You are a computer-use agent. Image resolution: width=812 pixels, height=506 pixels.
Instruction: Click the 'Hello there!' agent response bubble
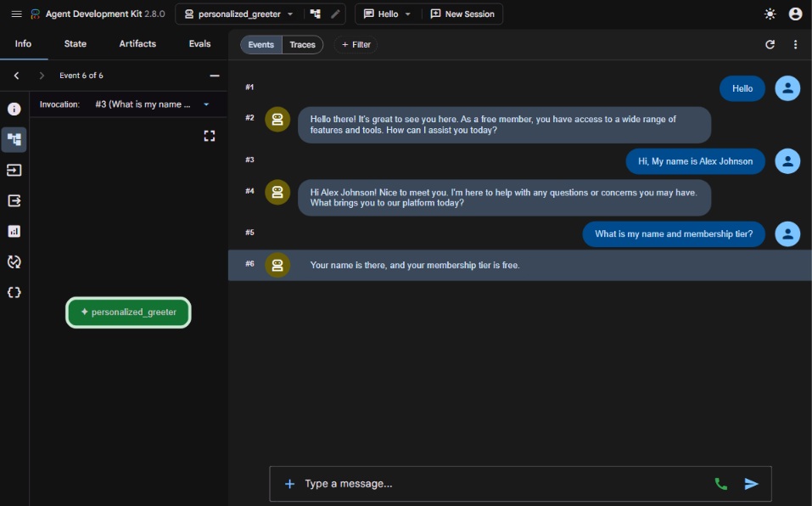[x=504, y=125]
